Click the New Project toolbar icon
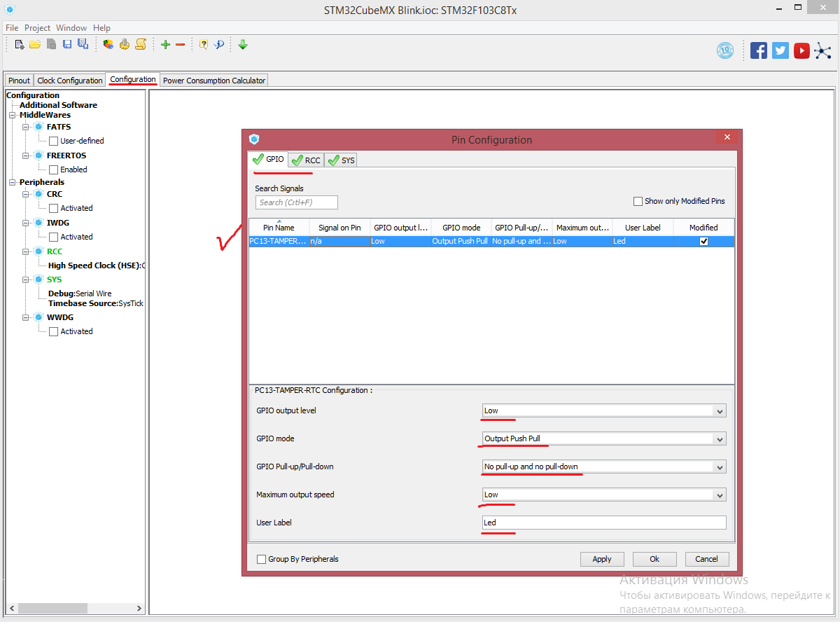 click(20, 45)
